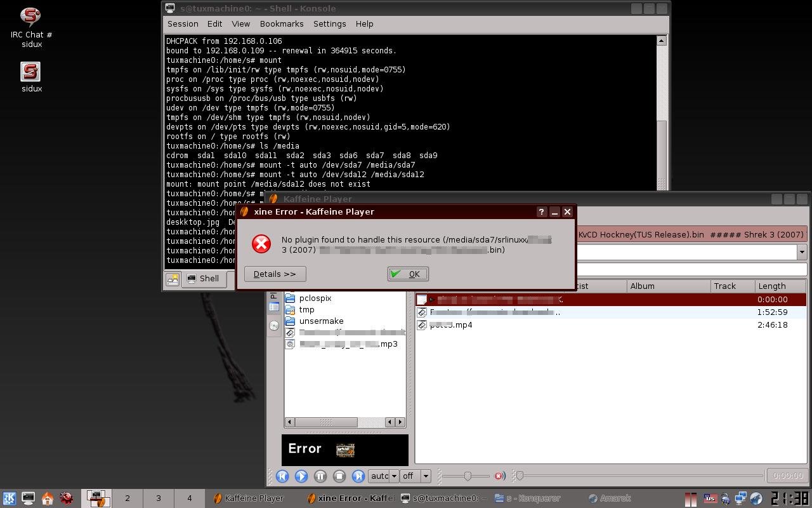Select the playlist entry with length 1:52:59
Image resolution: width=812 pixels, height=508 pixels.
pos(610,312)
